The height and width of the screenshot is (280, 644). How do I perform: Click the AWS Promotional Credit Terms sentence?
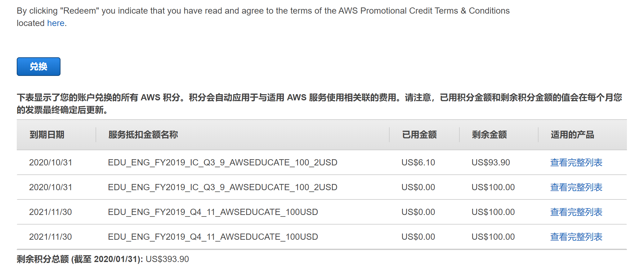click(x=263, y=11)
